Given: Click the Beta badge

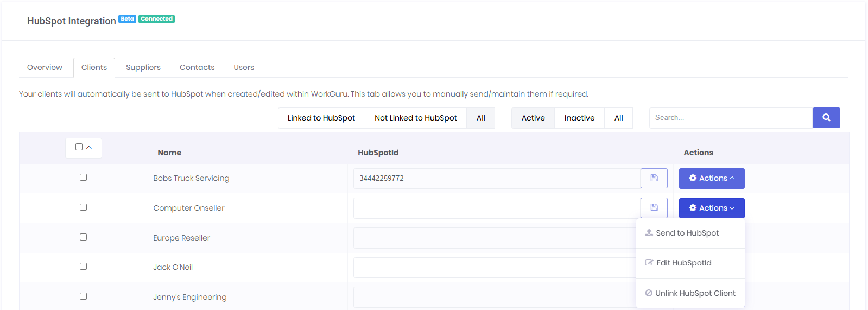Looking at the screenshot, I should [x=127, y=18].
